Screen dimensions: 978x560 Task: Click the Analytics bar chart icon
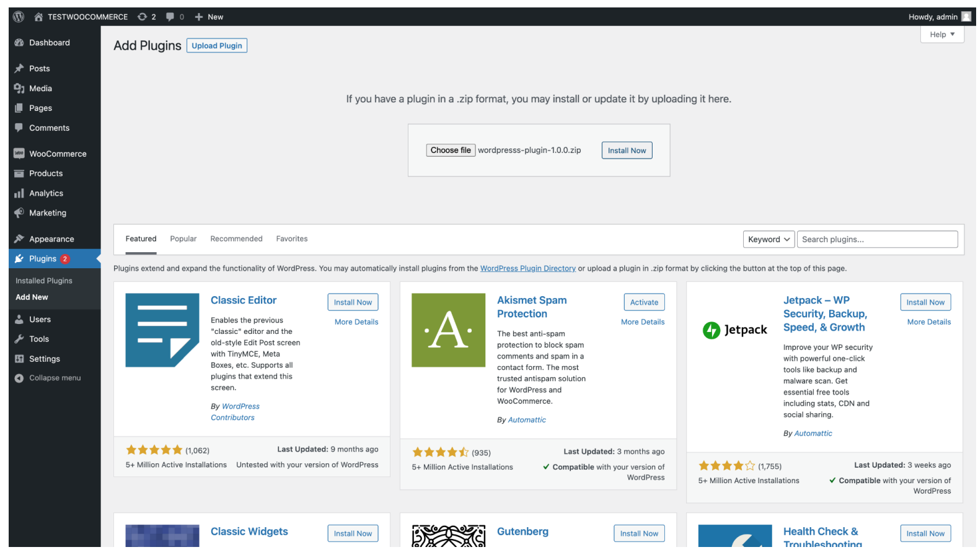19,193
